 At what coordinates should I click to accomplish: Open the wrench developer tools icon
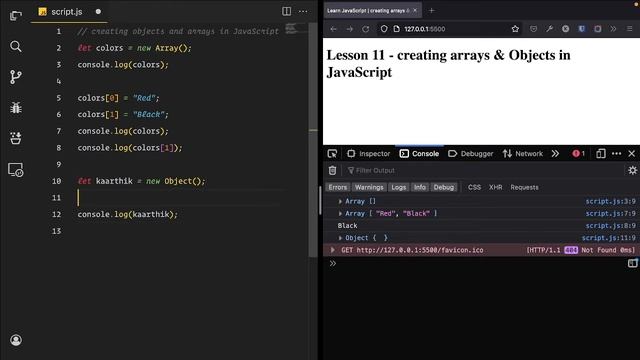pos(549,29)
